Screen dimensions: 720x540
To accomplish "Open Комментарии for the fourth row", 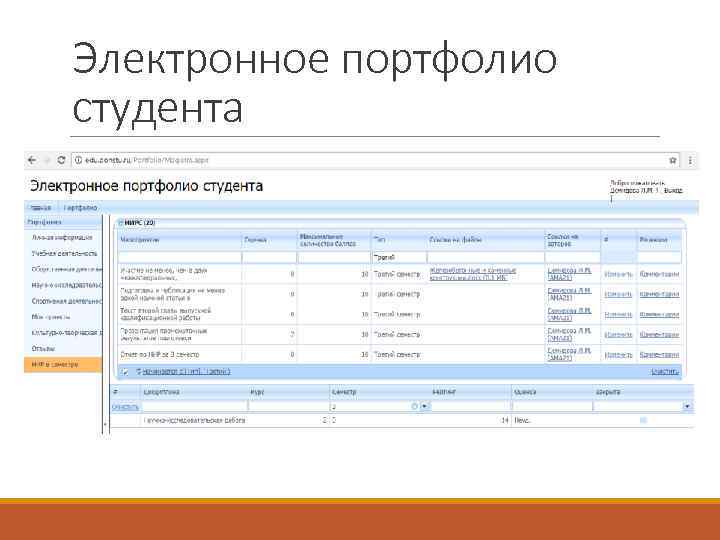I will coord(659,335).
